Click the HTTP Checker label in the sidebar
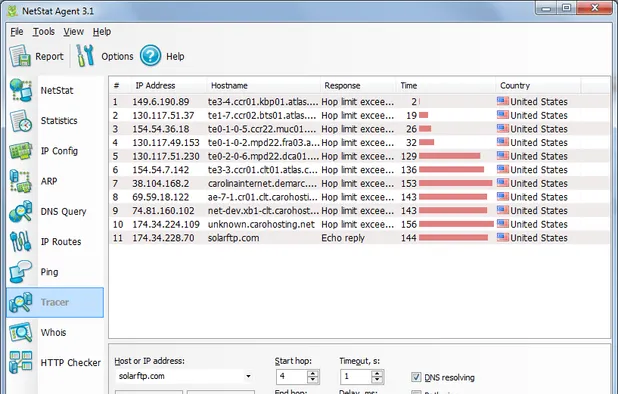Screen dimensions: 618x394 [x=71, y=362]
